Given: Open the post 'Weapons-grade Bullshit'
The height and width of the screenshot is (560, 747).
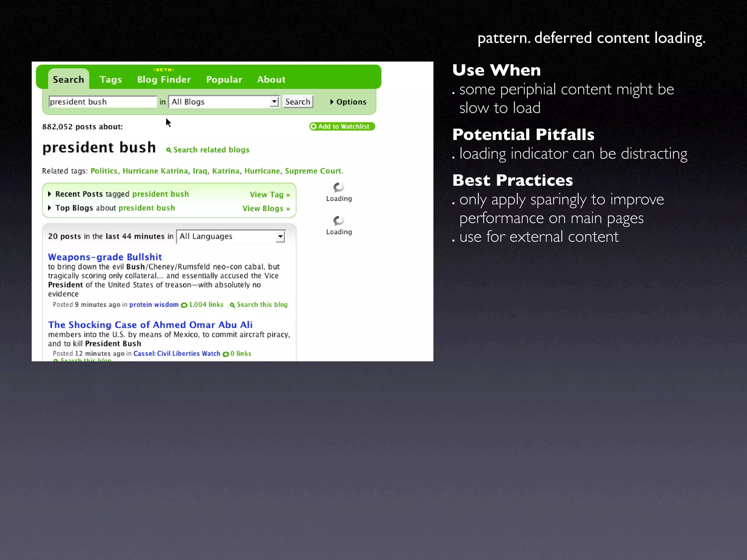Looking at the screenshot, I should click(105, 257).
